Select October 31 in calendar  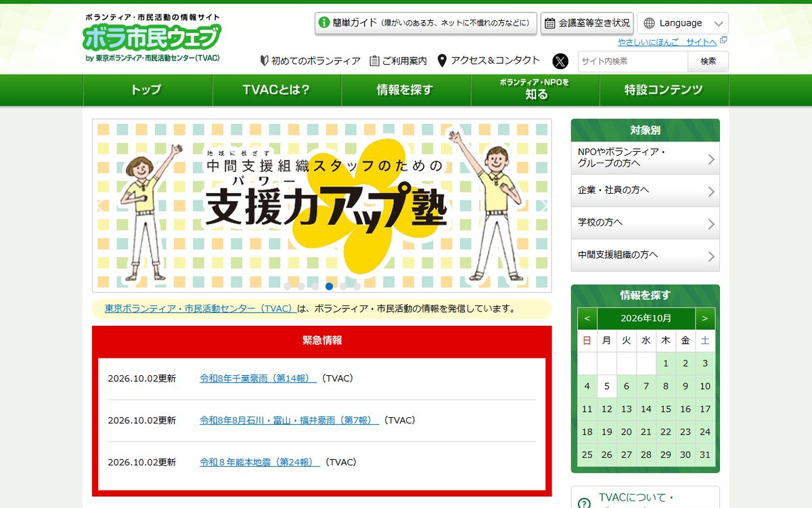click(x=705, y=455)
